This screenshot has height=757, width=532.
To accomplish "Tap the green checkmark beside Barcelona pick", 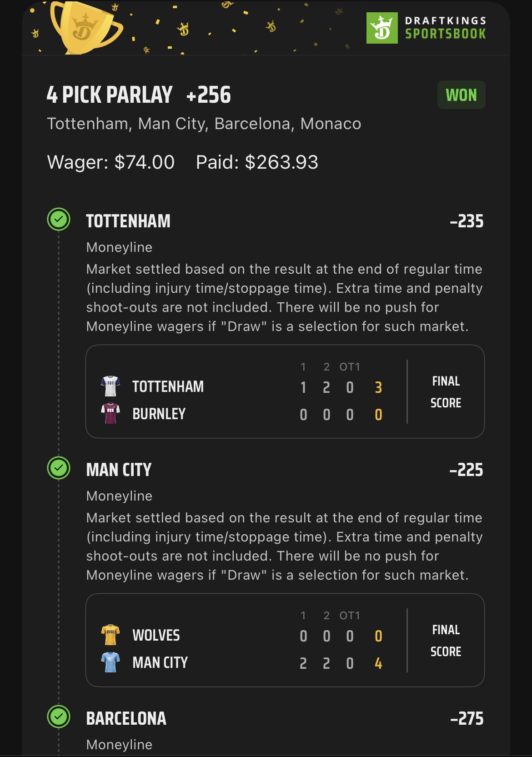I will tap(59, 717).
